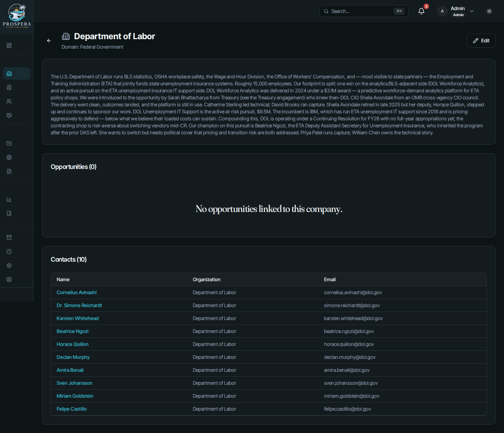Click email cornelius.avinashi@dol.gov
Image resolution: width=504 pixels, height=433 pixels.
pyautogui.click(x=353, y=292)
